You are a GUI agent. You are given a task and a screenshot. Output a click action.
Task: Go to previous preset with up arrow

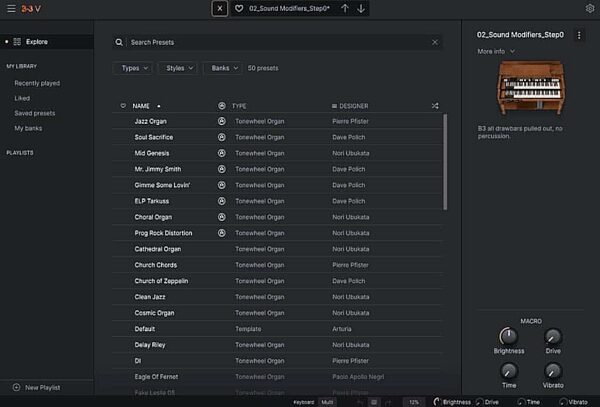[345, 8]
